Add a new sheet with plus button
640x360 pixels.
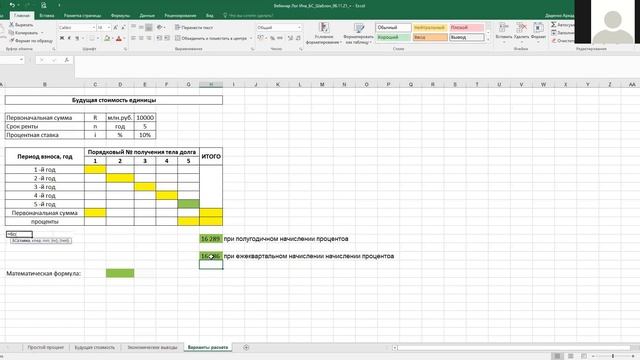tap(246, 347)
